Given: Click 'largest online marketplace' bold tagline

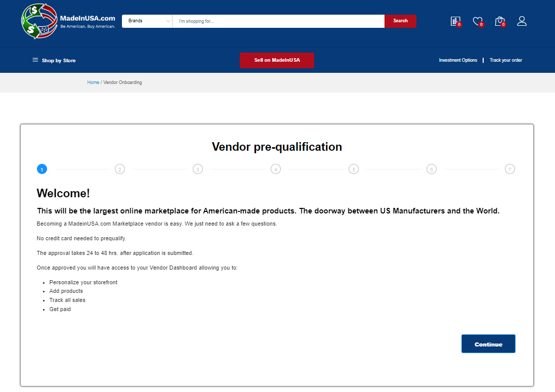Looking at the screenshot, I should pyautogui.click(x=268, y=211).
